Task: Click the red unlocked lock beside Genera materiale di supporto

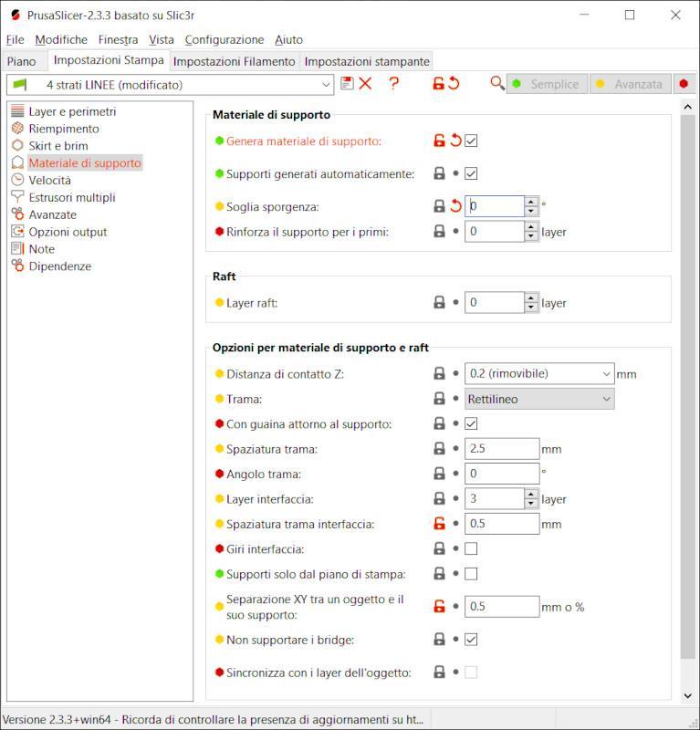Action: (439, 141)
